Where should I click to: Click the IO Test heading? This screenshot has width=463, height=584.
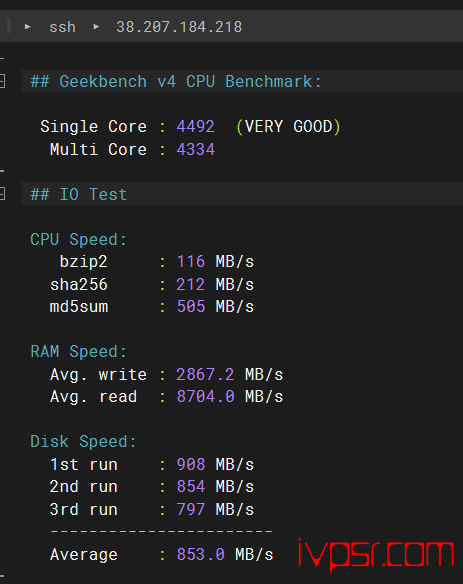[79, 194]
